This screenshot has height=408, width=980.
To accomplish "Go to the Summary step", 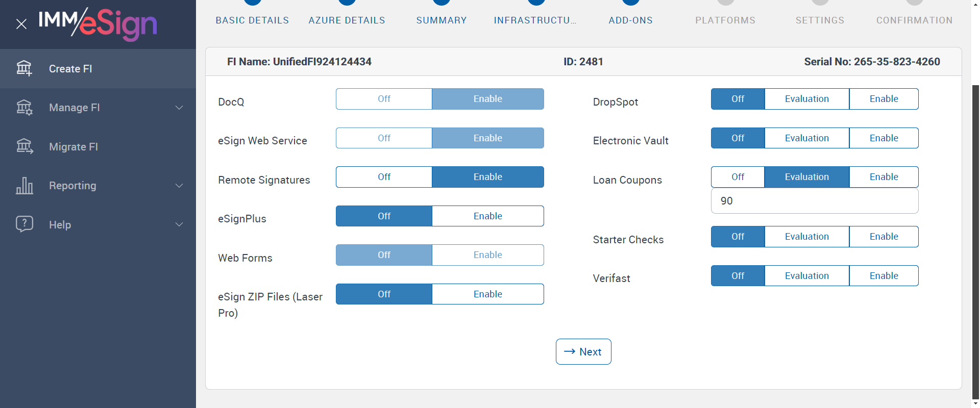I will (x=442, y=20).
